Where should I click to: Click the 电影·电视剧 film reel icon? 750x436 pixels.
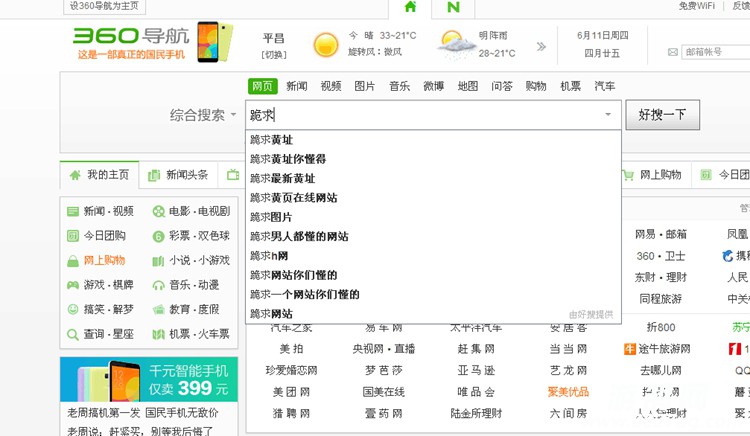coord(158,211)
